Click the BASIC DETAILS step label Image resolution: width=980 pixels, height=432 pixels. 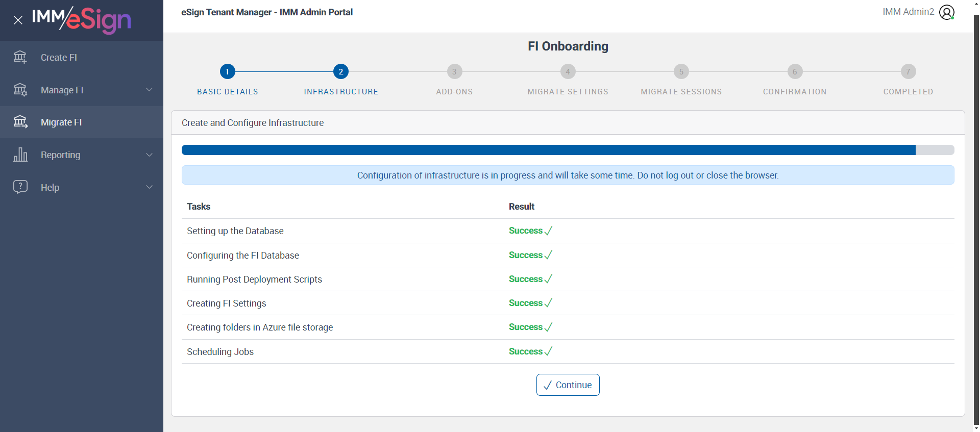point(228,92)
